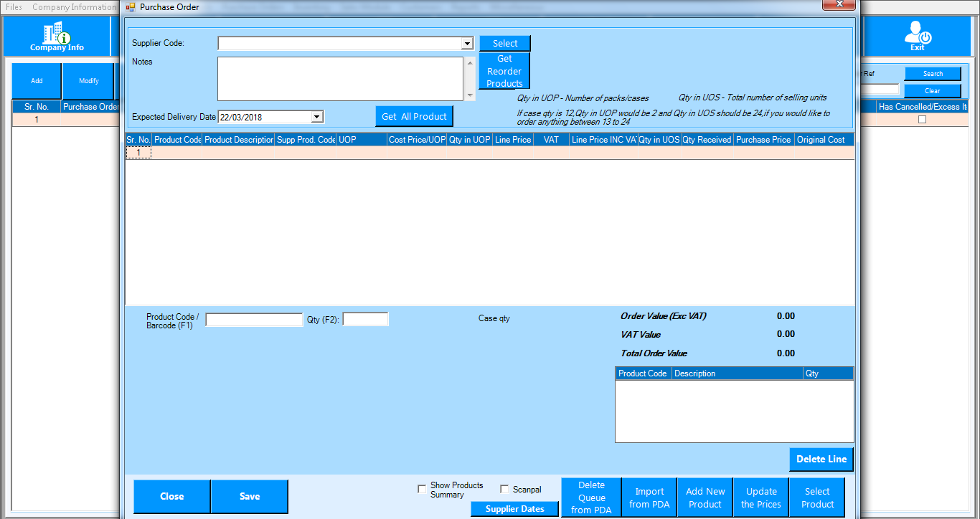
Task: Click the Notes scrollbar down arrow
Action: click(471, 95)
